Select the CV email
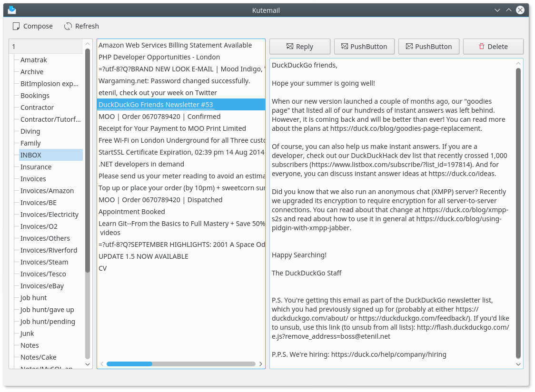 tap(181, 268)
